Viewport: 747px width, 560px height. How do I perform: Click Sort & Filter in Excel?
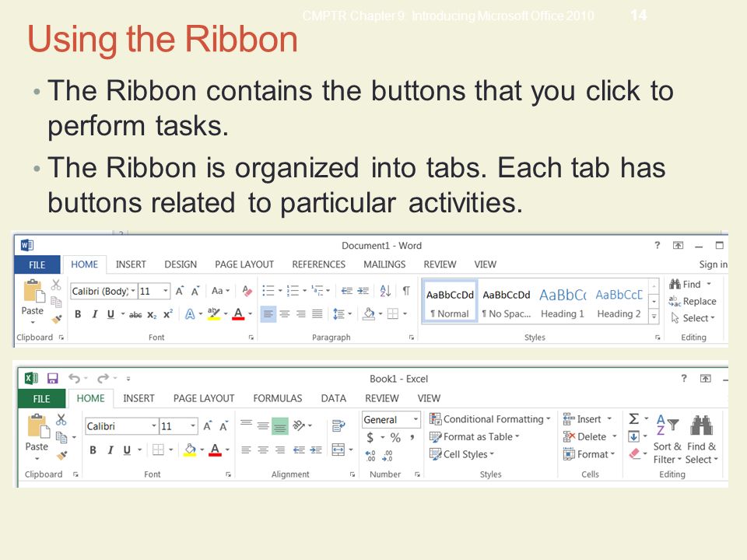(667, 439)
